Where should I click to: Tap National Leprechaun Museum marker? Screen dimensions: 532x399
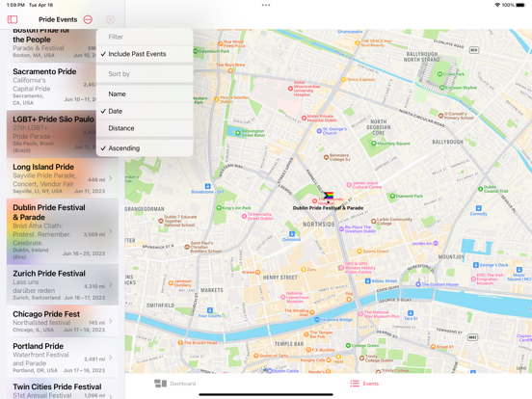(x=282, y=297)
